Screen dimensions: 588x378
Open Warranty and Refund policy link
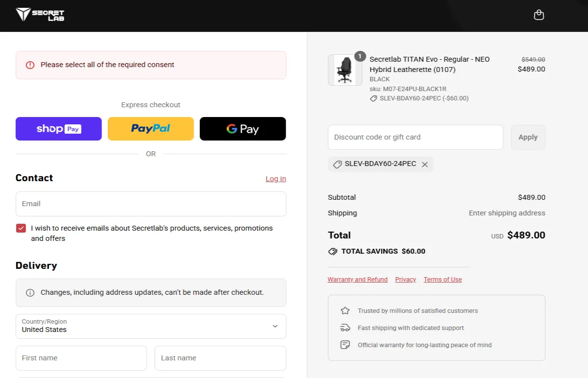(x=358, y=280)
